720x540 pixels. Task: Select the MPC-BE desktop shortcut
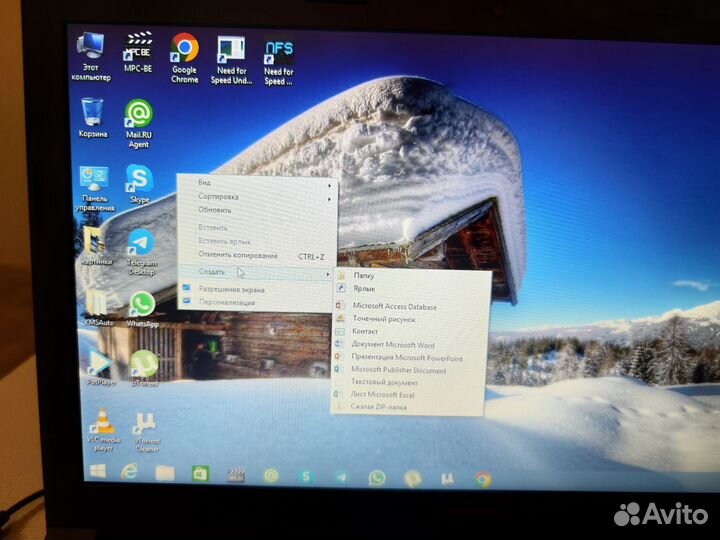138,52
